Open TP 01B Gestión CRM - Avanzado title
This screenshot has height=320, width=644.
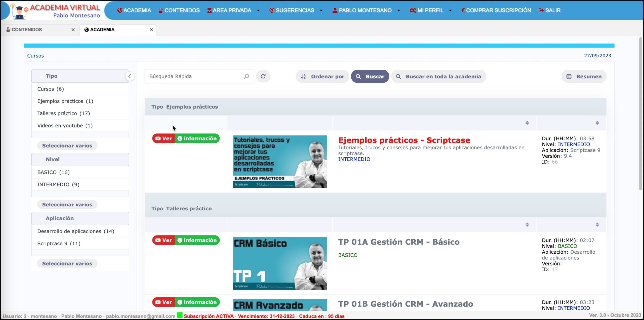coord(406,304)
